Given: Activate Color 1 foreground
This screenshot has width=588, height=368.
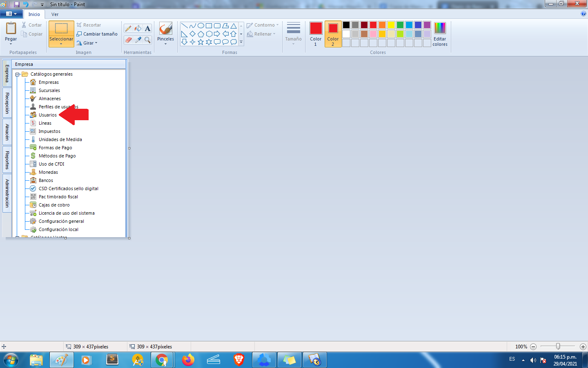Looking at the screenshot, I should click(x=316, y=34).
